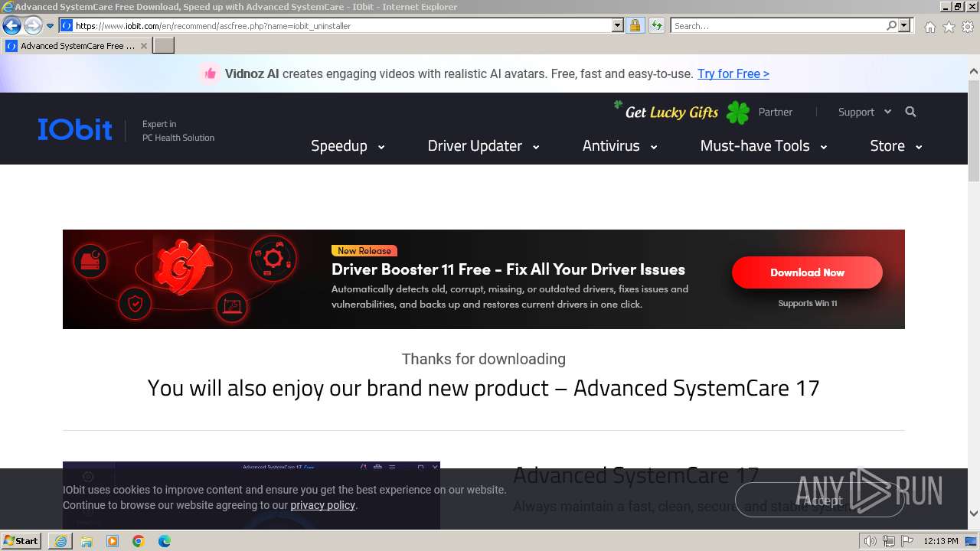Follow the Try for Free link

point(733,73)
